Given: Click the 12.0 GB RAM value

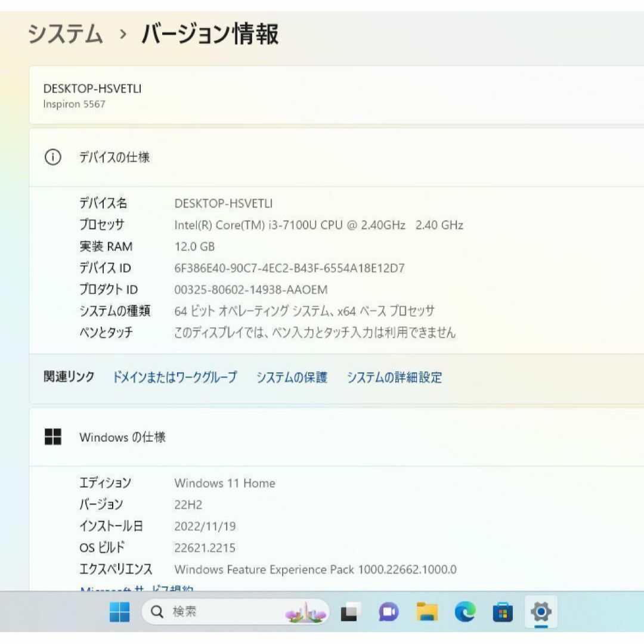Looking at the screenshot, I should 194,246.
